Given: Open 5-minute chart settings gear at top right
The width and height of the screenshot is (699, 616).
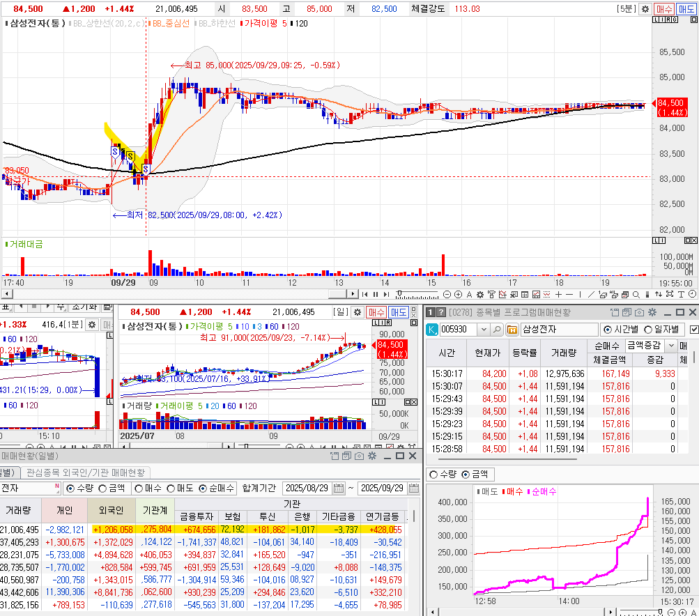Looking at the screenshot, I should [x=645, y=9].
